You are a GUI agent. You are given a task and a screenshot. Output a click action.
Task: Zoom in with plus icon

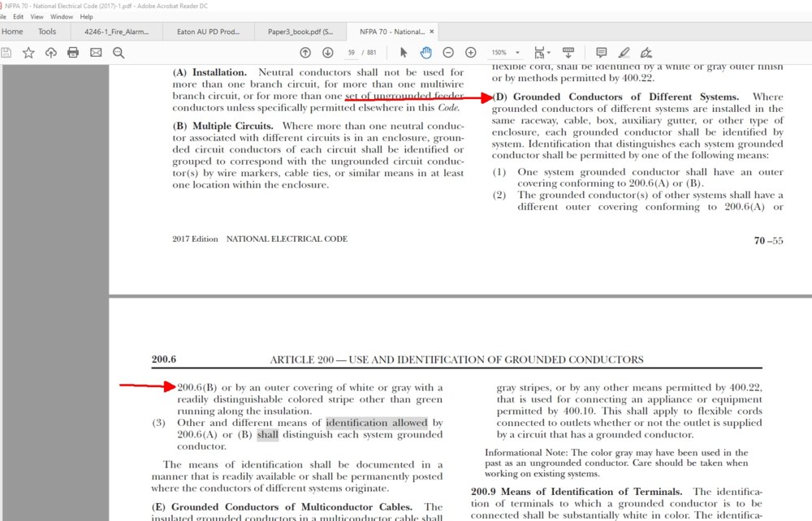(471, 52)
